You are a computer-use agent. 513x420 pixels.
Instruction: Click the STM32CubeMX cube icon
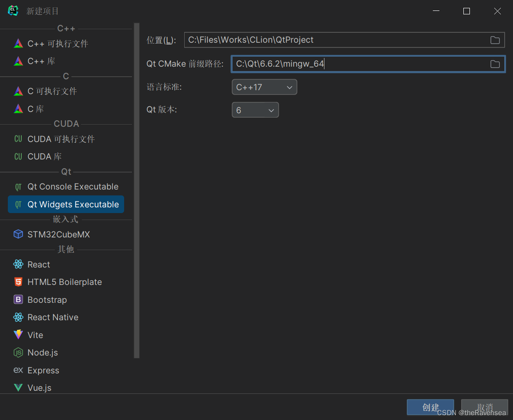coord(18,234)
